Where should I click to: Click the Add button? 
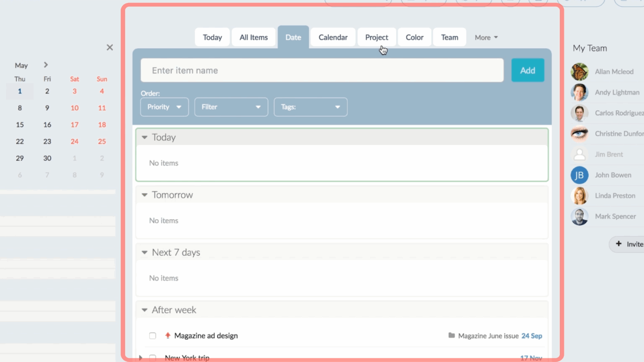[528, 70]
